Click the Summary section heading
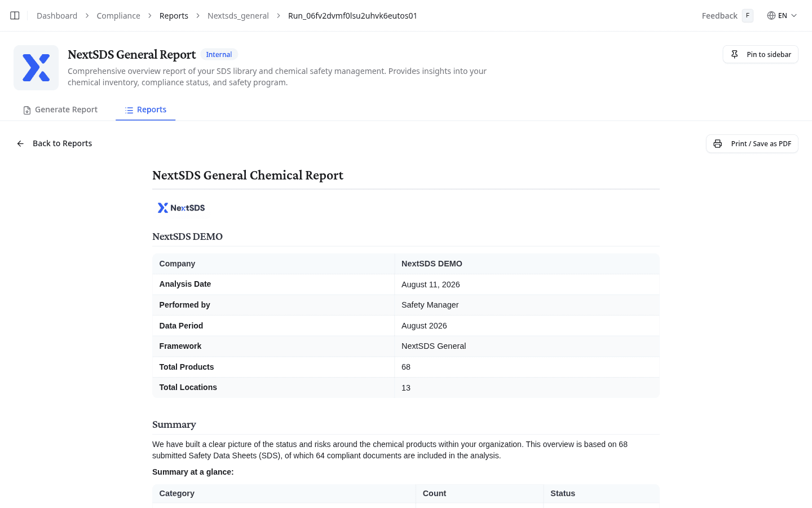812x508 pixels. click(174, 424)
